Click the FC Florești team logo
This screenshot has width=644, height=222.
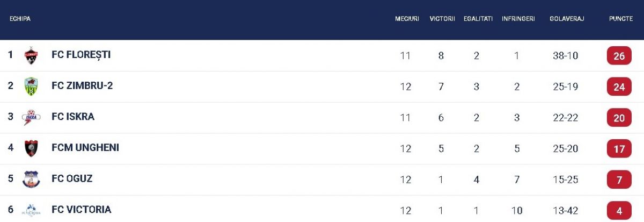tap(31, 55)
